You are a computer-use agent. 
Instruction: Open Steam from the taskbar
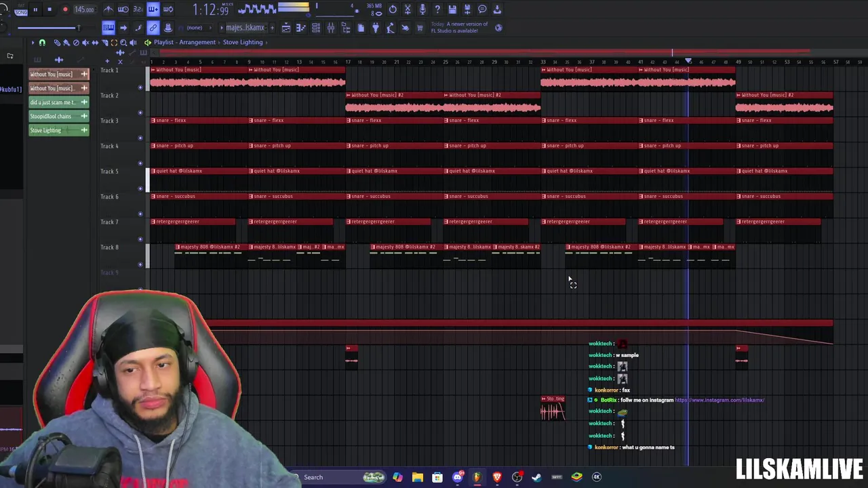[x=536, y=477]
